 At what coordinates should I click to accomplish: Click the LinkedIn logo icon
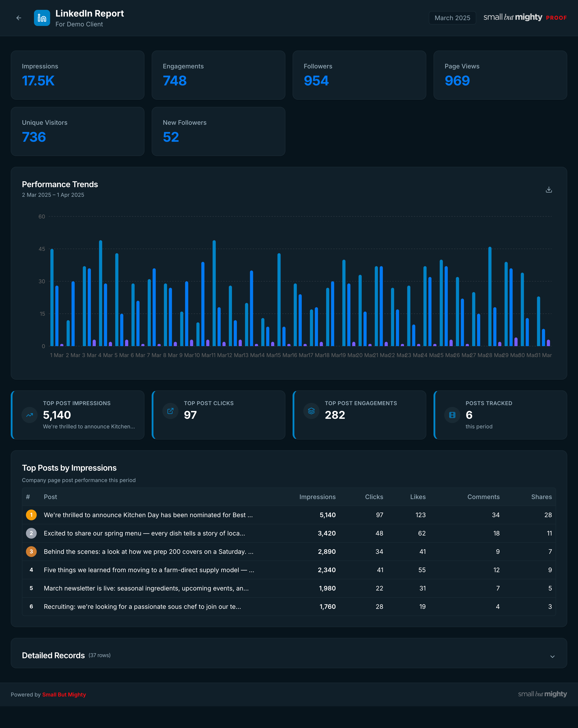coord(42,18)
